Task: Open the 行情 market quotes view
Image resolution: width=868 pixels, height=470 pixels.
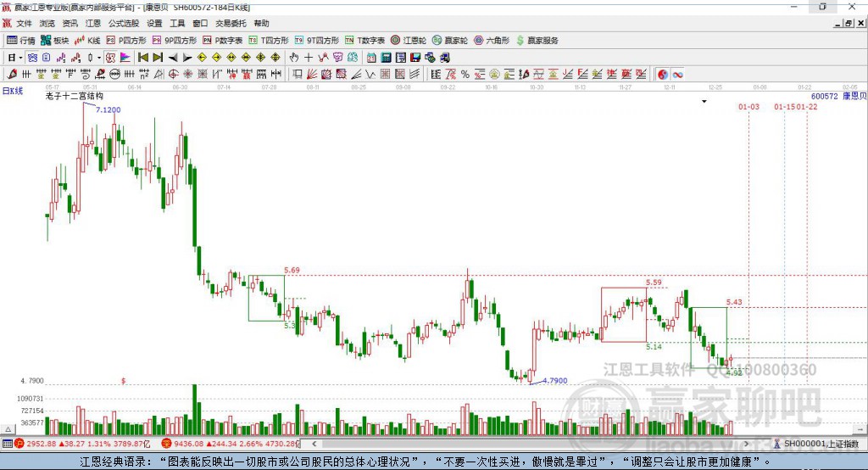Action: click(20, 41)
